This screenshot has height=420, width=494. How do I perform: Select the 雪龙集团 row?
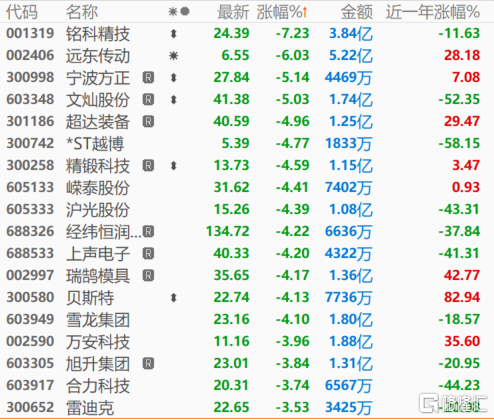pyautogui.click(x=247, y=319)
